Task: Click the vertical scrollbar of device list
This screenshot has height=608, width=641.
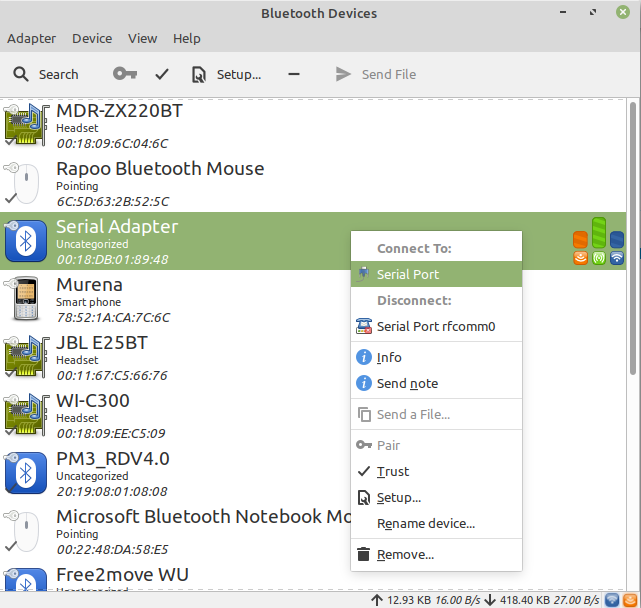Action: (x=633, y=238)
